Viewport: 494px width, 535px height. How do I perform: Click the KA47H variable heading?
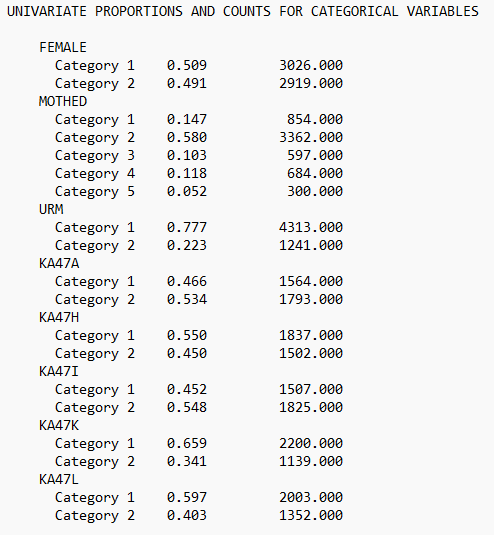[x=59, y=317]
